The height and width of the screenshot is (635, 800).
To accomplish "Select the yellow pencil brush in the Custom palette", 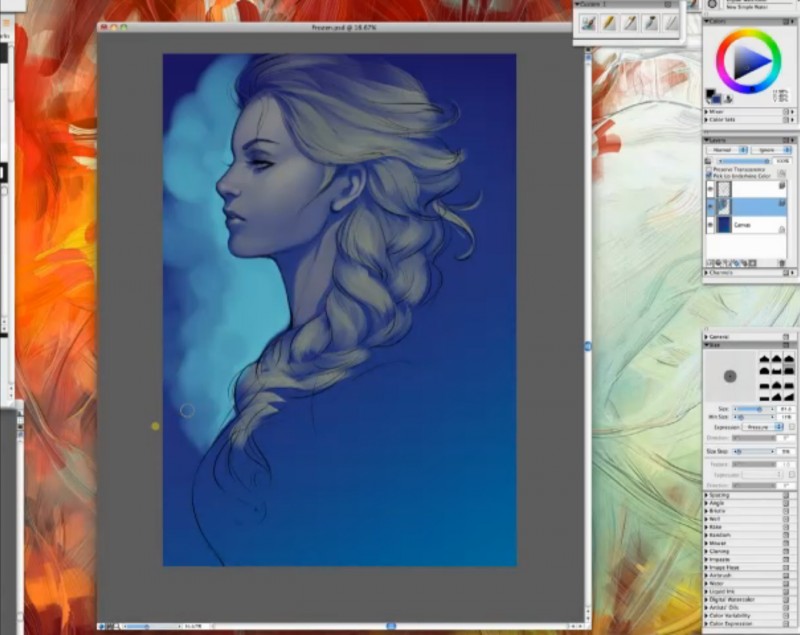I will 609,23.
